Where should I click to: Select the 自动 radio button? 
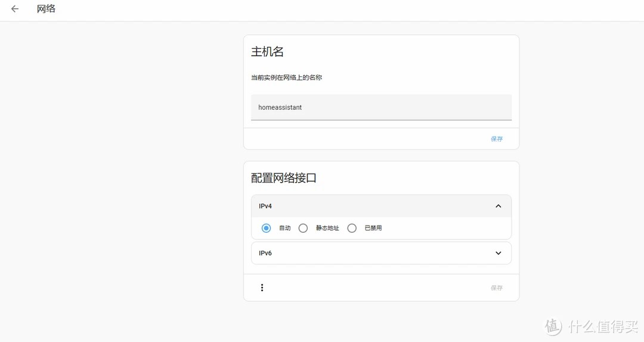point(266,228)
